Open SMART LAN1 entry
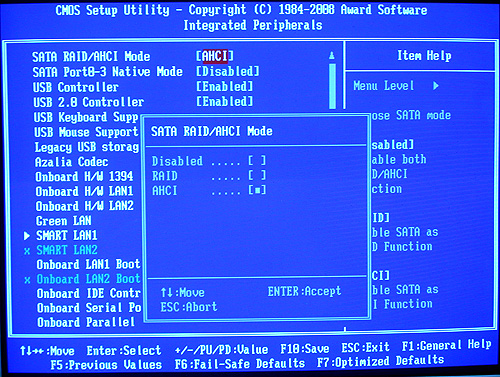Screen dimensions: 500x377 67,236
